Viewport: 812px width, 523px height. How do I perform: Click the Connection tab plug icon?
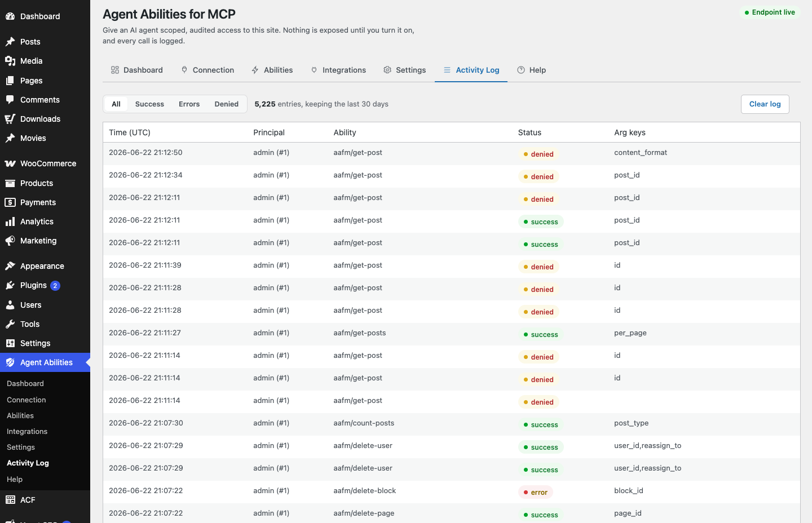(184, 70)
